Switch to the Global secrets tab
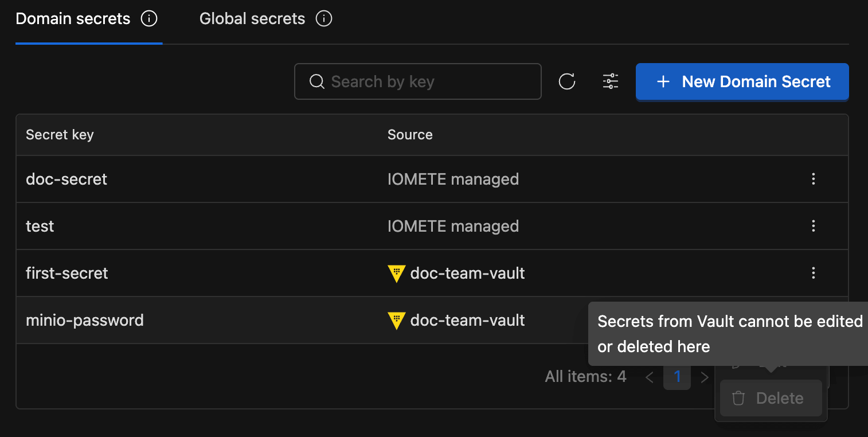868x437 pixels. click(252, 18)
